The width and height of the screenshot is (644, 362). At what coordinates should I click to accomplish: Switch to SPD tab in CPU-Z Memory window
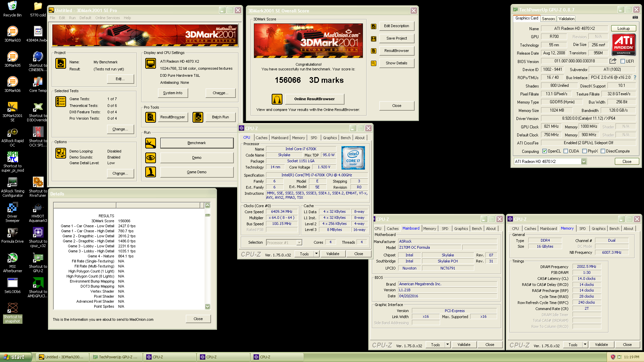[583, 229]
